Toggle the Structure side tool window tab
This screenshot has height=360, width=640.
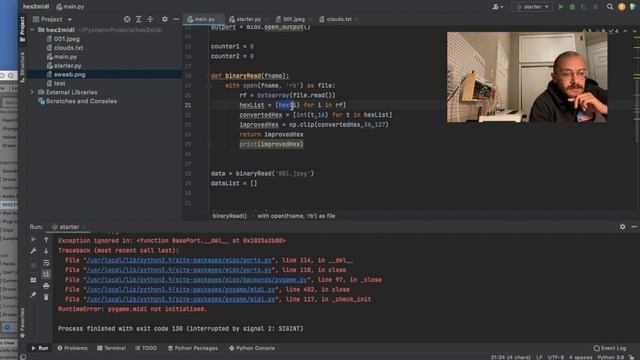point(22,68)
